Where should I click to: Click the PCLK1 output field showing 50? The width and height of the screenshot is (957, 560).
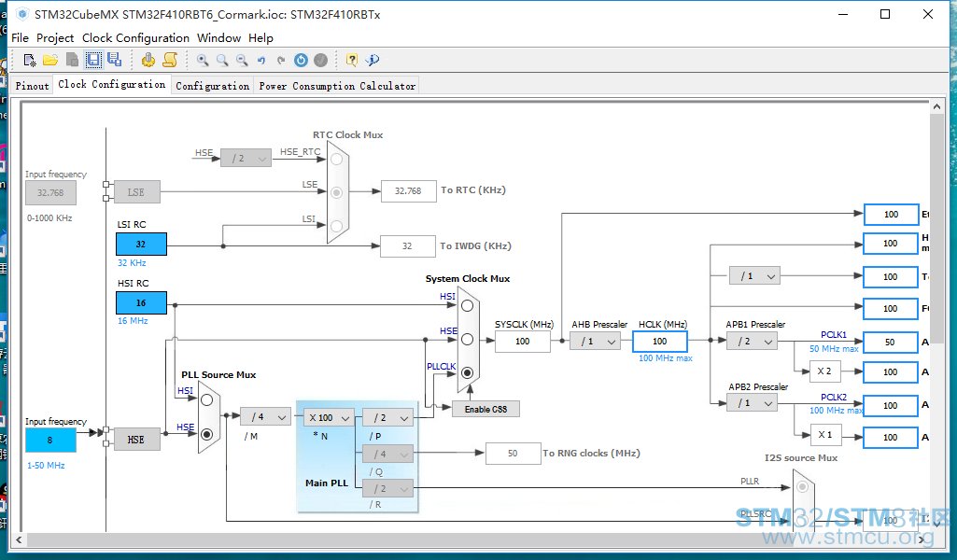click(x=891, y=343)
